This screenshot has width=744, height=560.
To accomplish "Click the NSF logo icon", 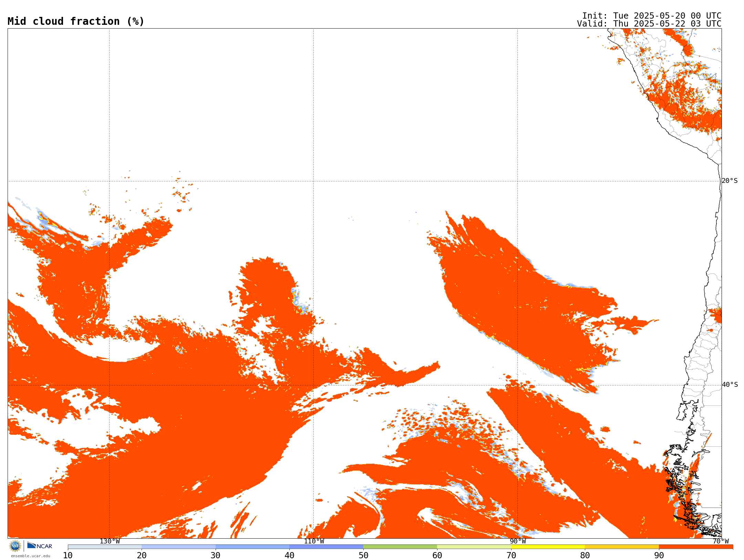I will pos(15,546).
